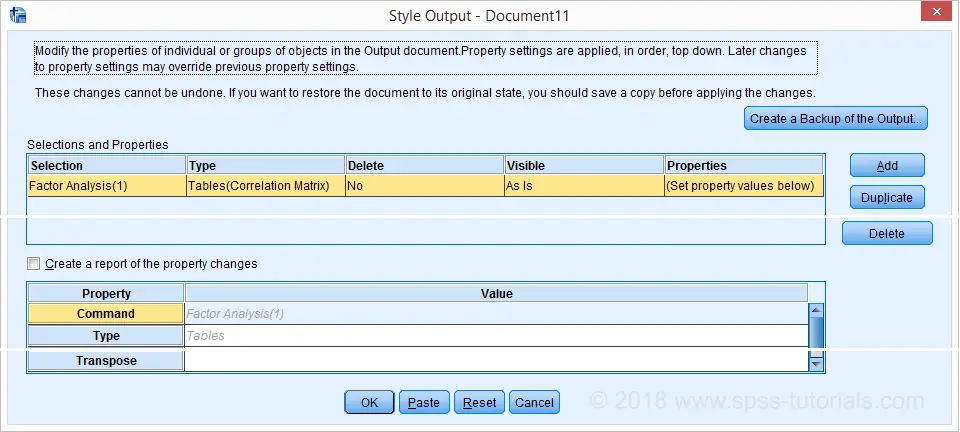960x432 pixels.
Task: Reset the dialog settings
Action: point(479,403)
